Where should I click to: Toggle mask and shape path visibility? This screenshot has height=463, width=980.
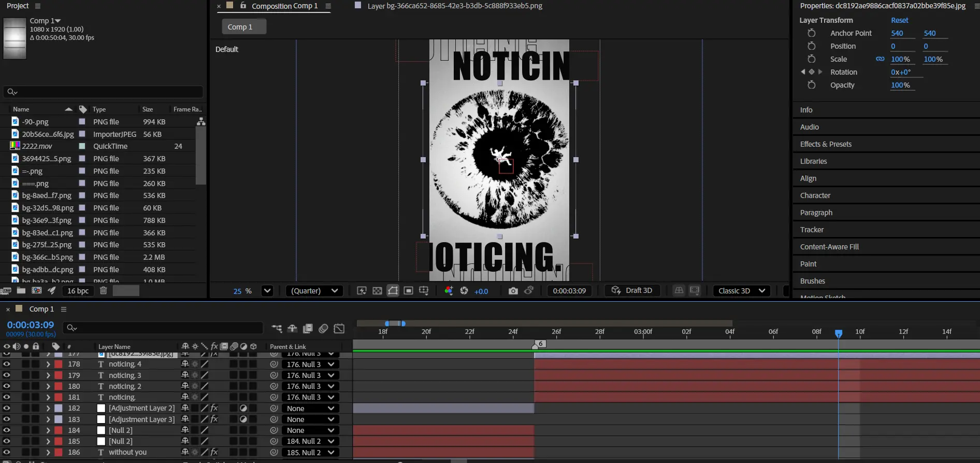pyautogui.click(x=393, y=291)
